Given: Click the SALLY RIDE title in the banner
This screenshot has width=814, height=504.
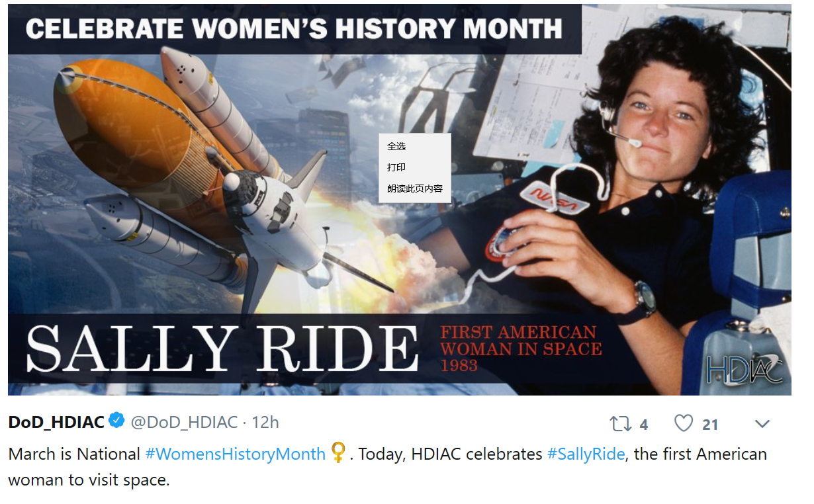Looking at the screenshot, I should (x=222, y=349).
